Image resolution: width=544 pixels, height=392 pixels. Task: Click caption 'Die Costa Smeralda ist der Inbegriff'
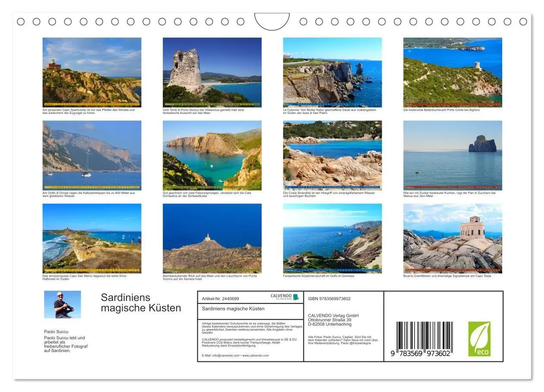[329, 195]
